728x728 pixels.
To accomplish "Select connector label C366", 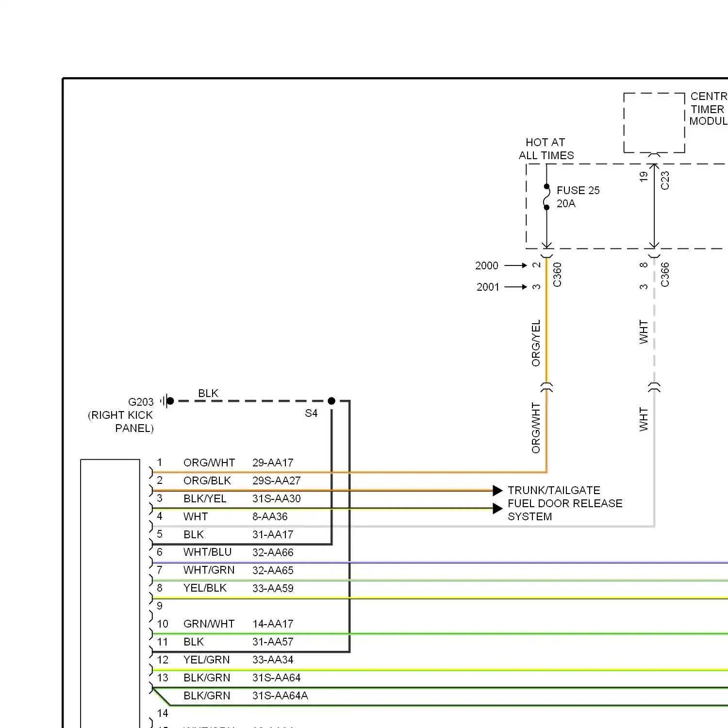I will [x=665, y=275].
